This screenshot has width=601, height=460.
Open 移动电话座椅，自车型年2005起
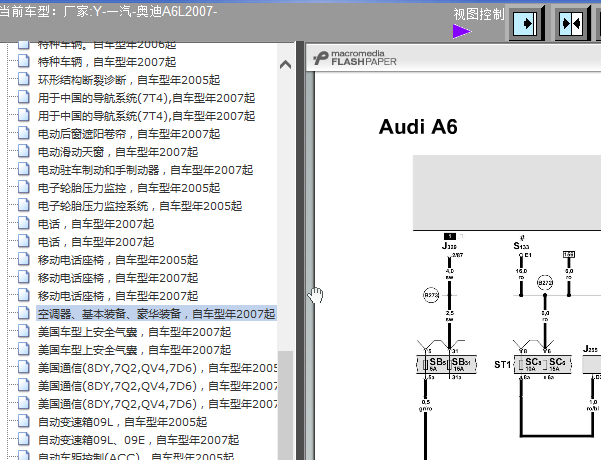click(x=118, y=260)
